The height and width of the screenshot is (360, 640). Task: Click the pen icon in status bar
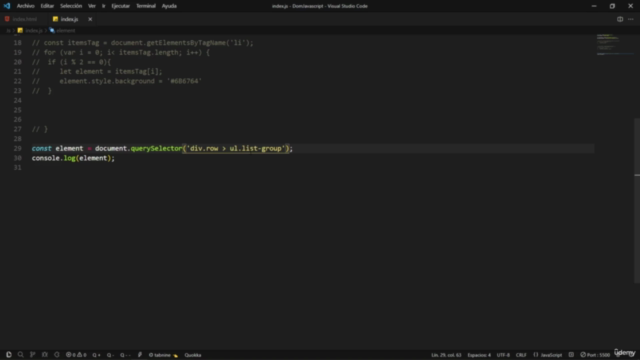click(140, 355)
